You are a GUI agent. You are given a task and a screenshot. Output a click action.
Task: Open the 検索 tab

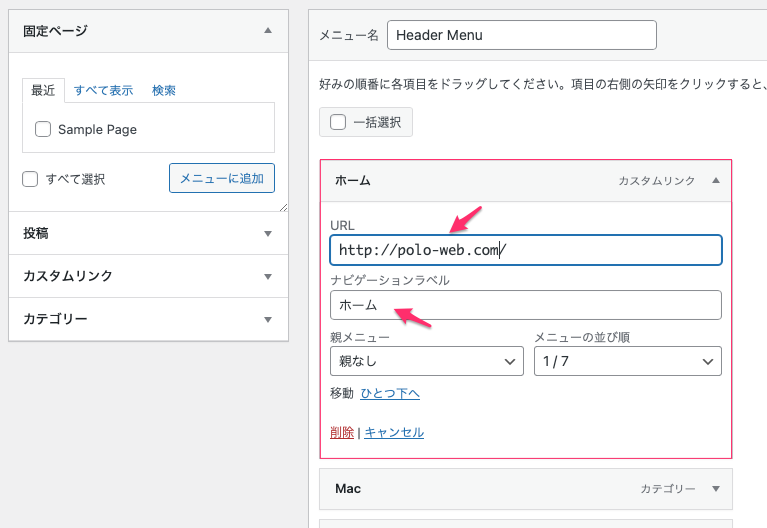click(x=164, y=90)
